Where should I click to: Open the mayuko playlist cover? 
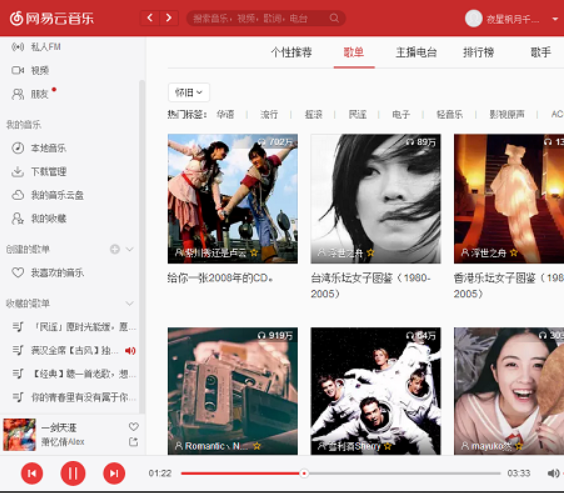click(509, 391)
